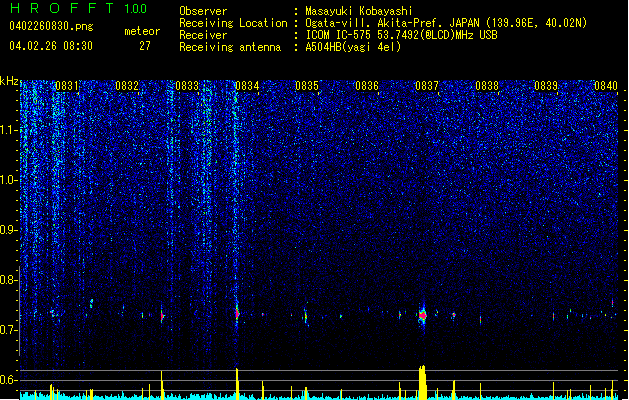This screenshot has width=629, height=400.
Task: Click the 0.9 kHz frequency axis label
Action: click(8, 230)
